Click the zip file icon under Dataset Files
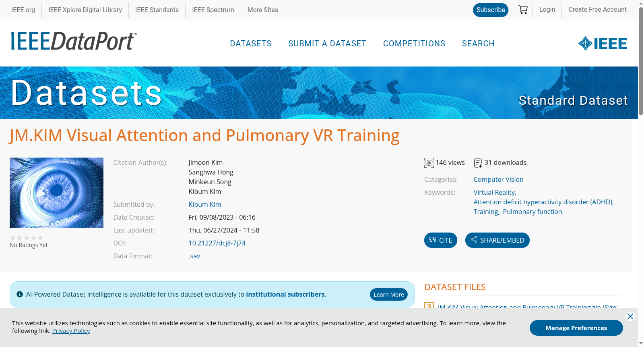 click(x=429, y=306)
